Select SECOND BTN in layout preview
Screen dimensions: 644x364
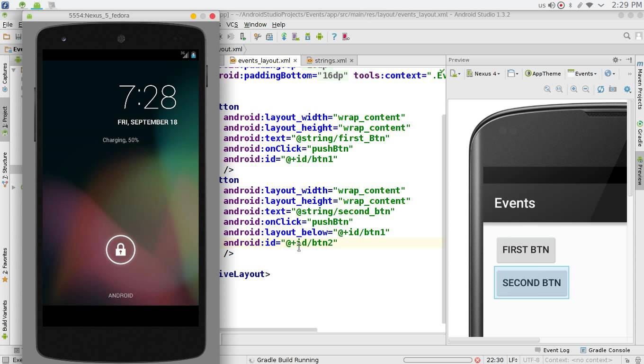tap(531, 282)
